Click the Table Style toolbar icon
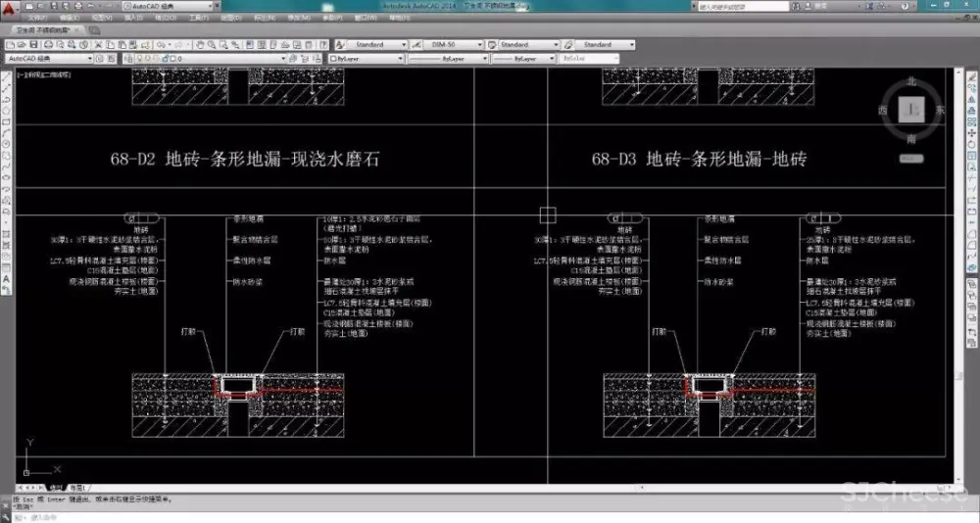Screen dimensions: 980x523 pyautogui.click(x=492, y=45)
